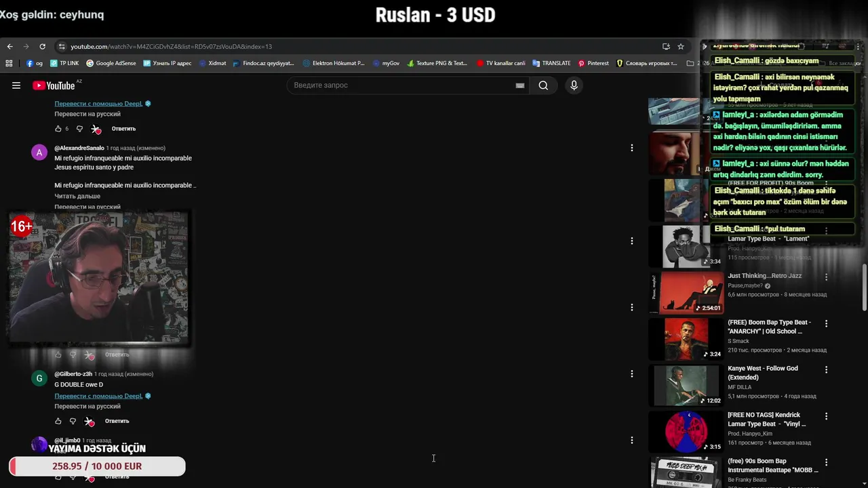Open the TV kanallar canli bookmark

(x=501, y=63)
